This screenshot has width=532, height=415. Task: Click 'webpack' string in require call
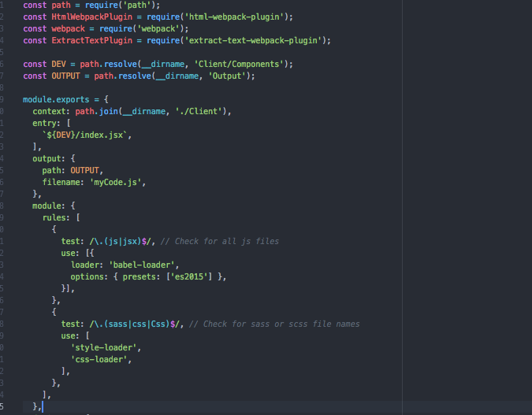tap(158, 29)
